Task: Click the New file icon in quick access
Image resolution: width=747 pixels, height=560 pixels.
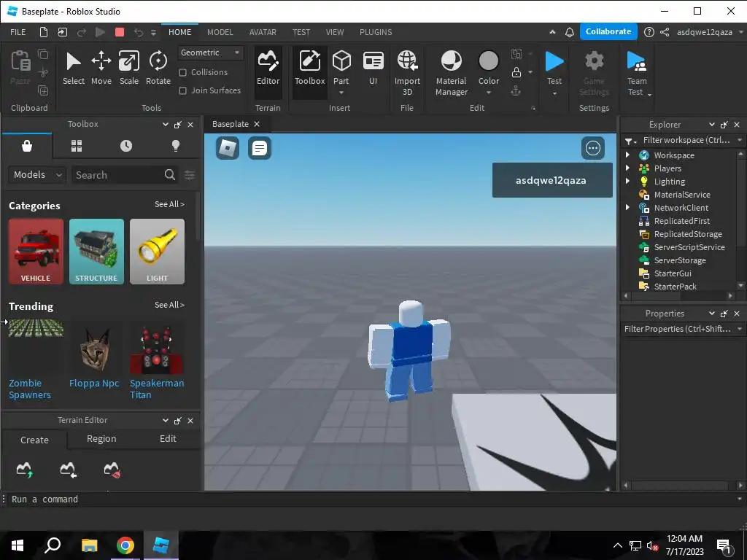Action: click(x=43, y=32)
